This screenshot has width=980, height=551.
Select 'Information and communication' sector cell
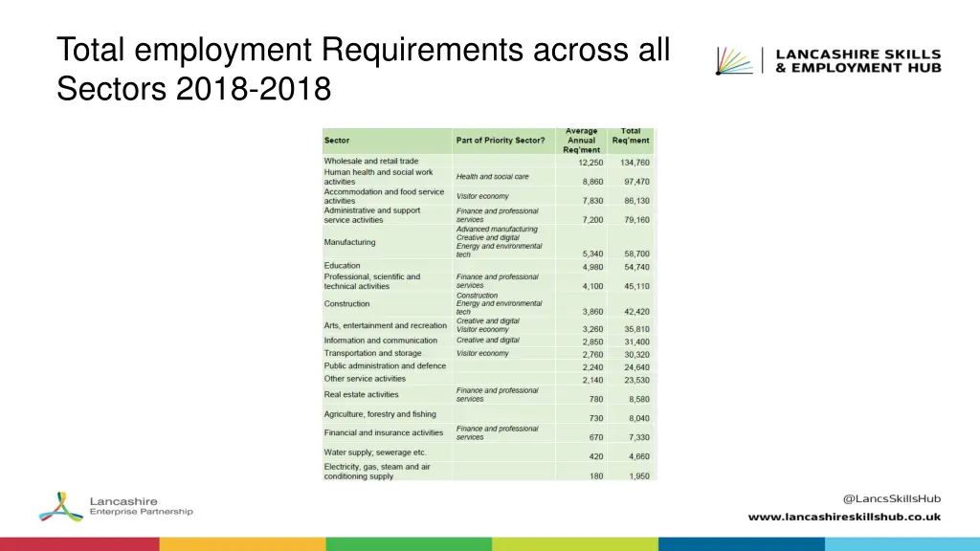tap(381, 341)
